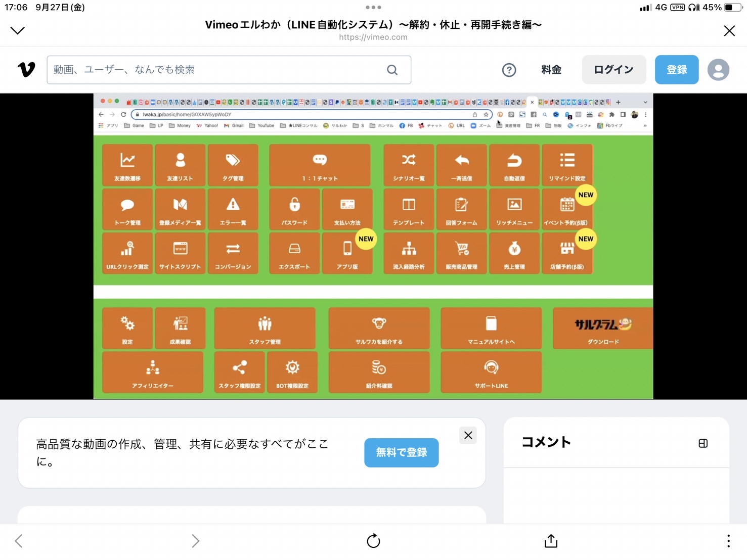
Task: Open the スタッフ権限設定 share-icon tile
Action: tap(240, 372)
